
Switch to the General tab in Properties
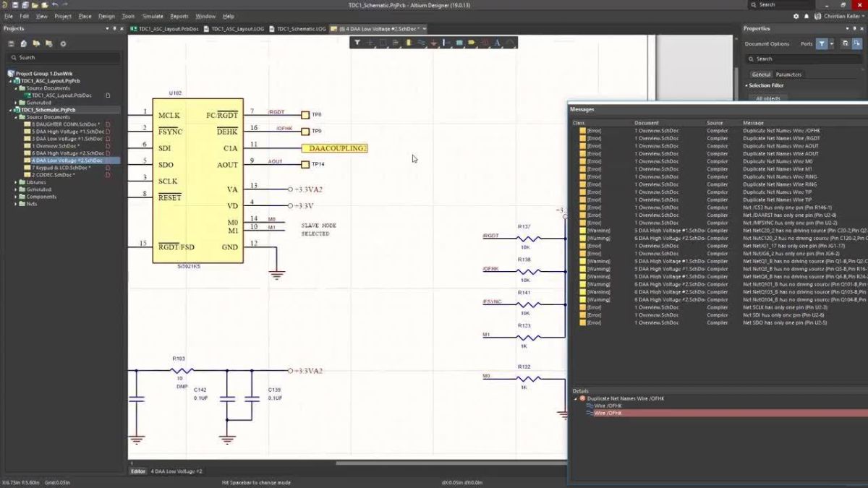[x=761, y=74]
